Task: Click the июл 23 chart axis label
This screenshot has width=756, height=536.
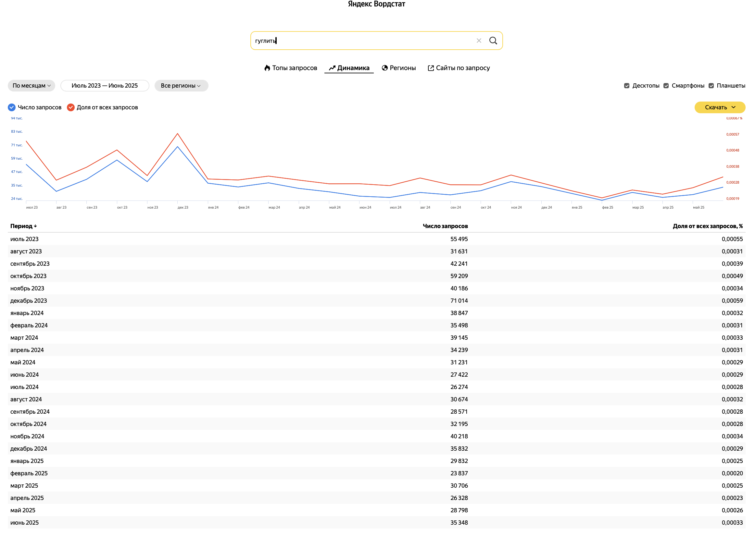Action: pos(32,208)
